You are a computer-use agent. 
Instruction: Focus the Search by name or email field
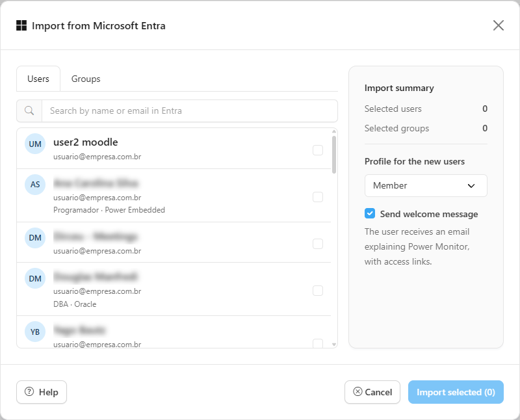tap(190, 111)
